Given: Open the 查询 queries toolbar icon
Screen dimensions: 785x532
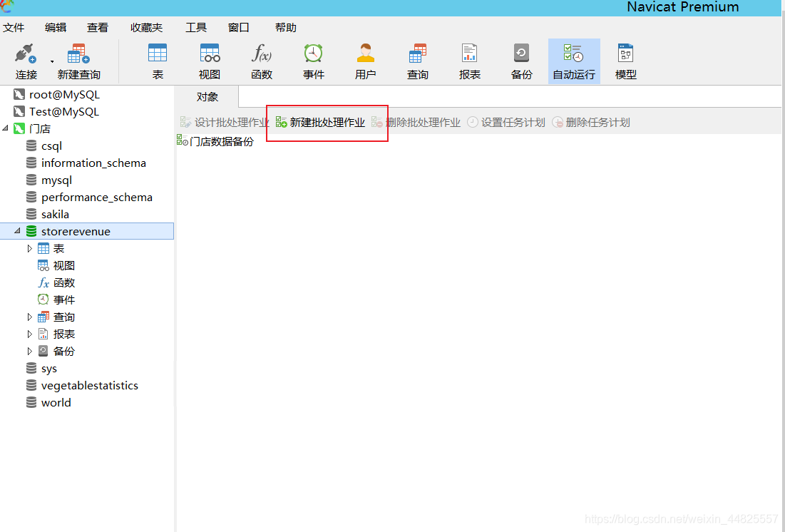Looking at the screenshot, I should tap(418, 53).
